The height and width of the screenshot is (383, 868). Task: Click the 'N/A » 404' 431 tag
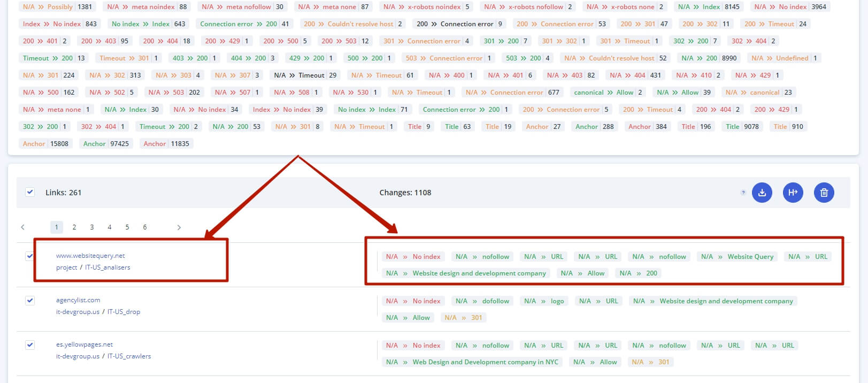(635, 75)
